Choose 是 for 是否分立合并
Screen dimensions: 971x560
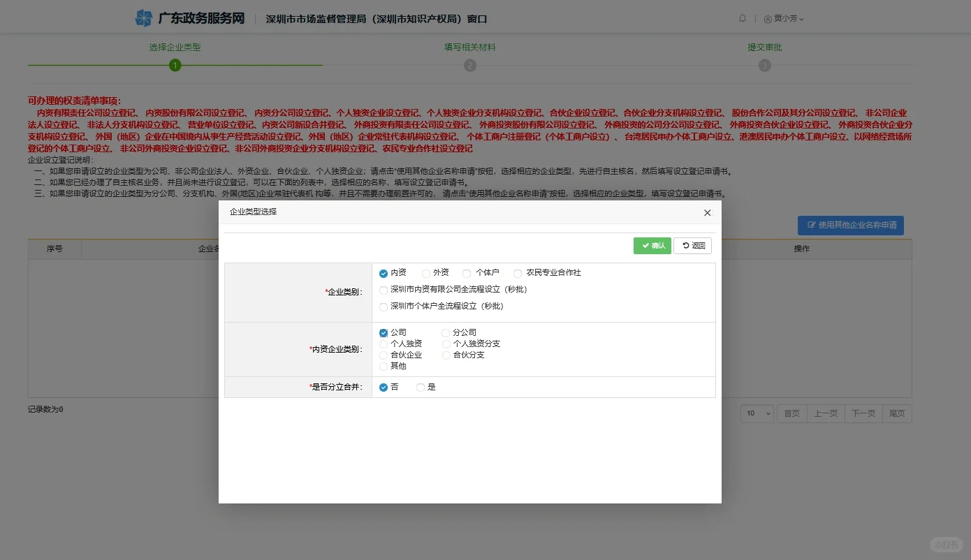pos(420,386)
